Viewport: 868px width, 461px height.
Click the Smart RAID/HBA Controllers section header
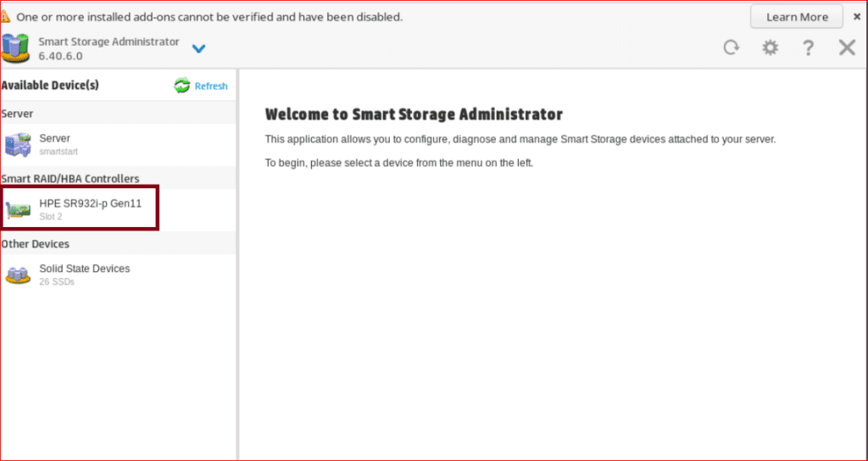click(70, 178)
